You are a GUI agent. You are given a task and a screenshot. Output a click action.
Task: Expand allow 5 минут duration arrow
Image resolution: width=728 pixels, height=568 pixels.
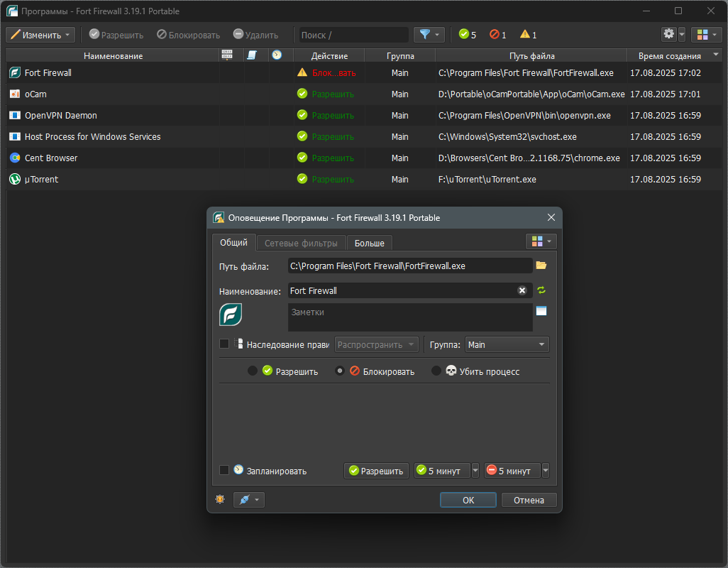coord(475,471)
